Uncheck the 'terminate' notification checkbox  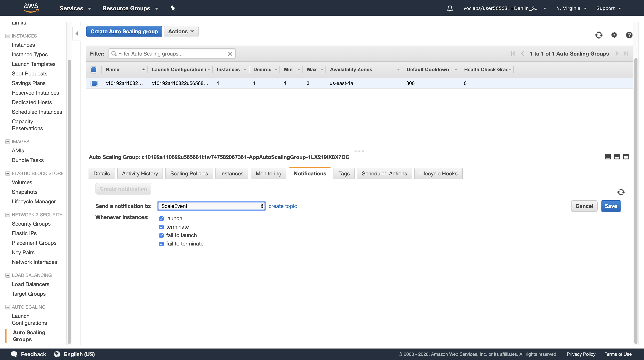[x=161, y=227]
